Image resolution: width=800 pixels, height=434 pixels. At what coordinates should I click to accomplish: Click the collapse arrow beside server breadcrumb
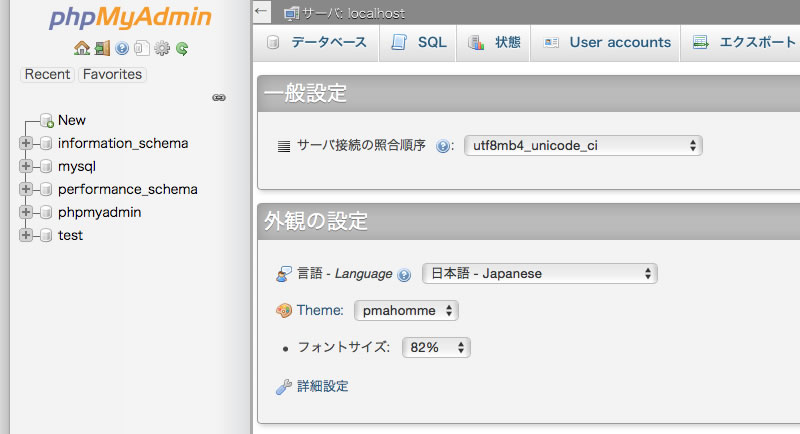[261, 11]
